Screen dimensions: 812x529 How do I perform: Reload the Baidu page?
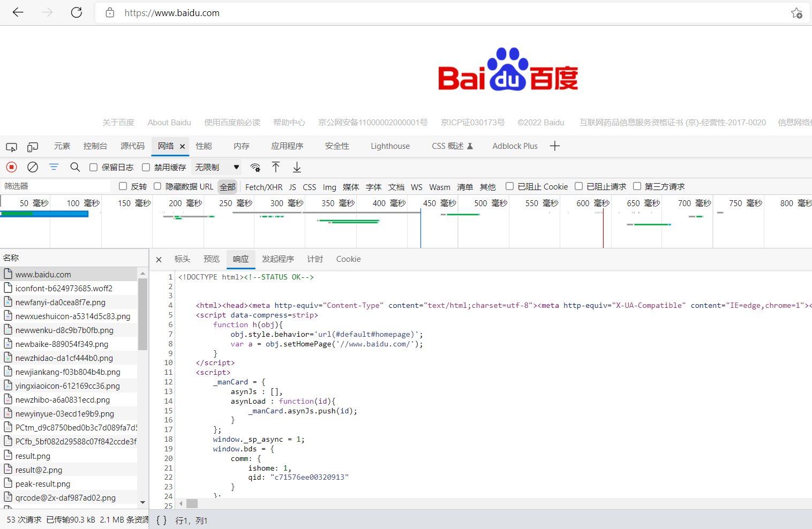tap(77, 12)
